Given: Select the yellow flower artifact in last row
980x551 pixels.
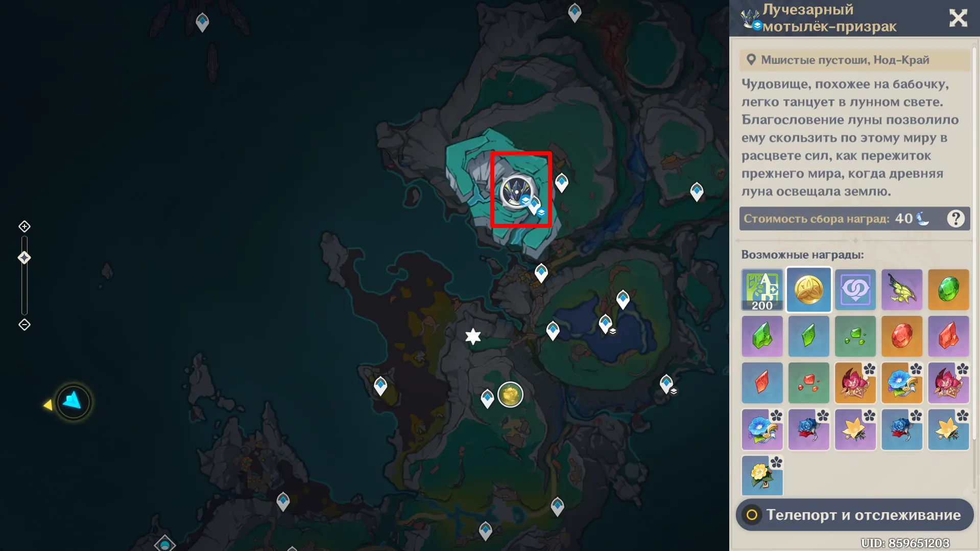Looking at the screenshot, I should click(762, 476).
